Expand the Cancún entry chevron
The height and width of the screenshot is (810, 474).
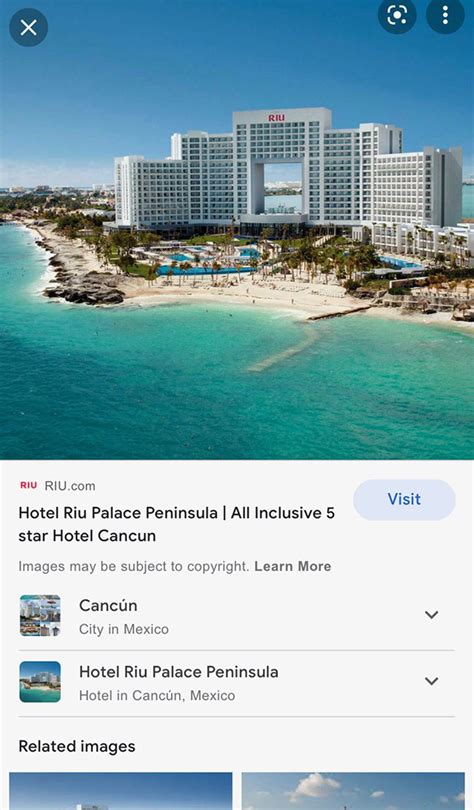pos(432,615)
